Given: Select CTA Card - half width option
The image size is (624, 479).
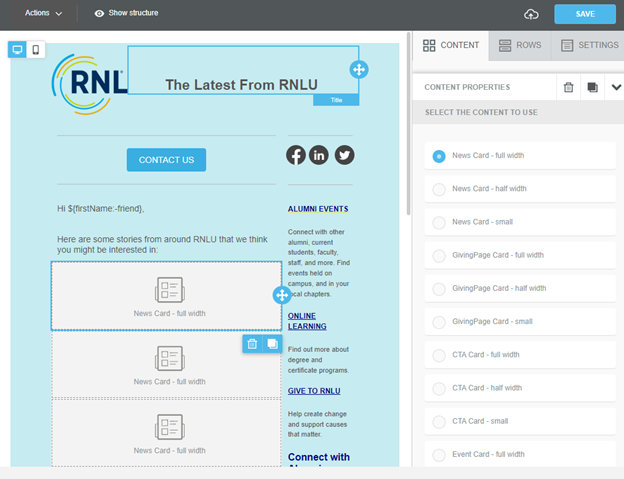Looking at the screenshot, I should click(x=520, y=388).
